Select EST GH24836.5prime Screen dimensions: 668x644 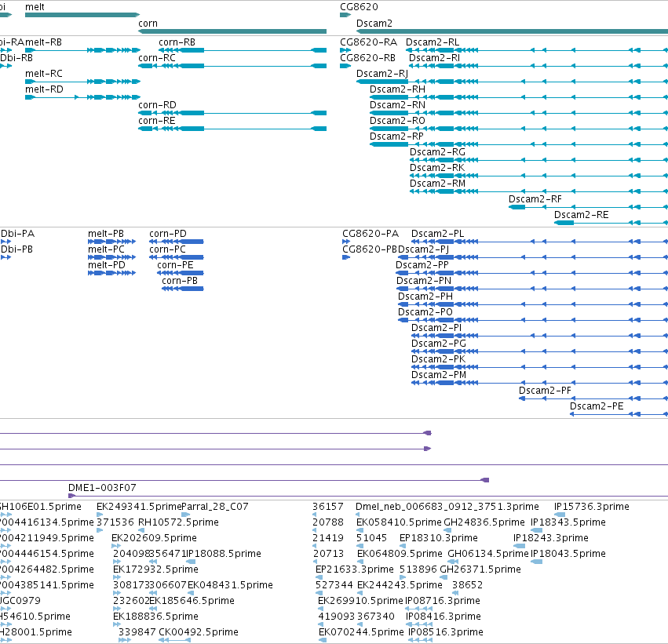(447, 530)
